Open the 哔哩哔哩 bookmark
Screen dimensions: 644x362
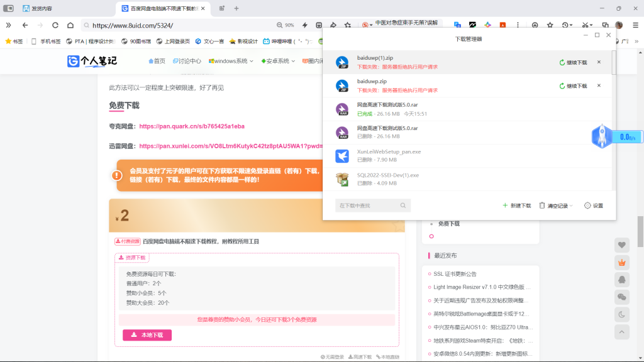(287, 41)
